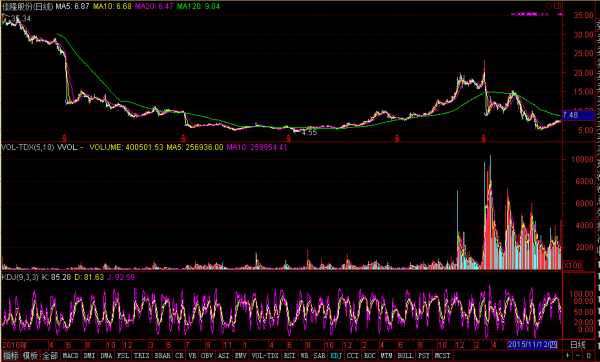
Task: Select the TRIX indicator
Action: pyautogui.click(x=141, y=356)
